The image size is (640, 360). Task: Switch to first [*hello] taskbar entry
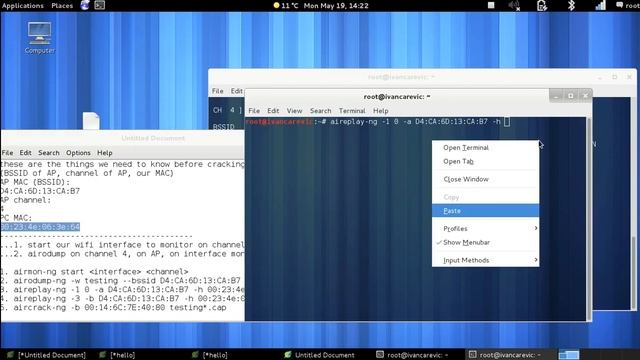pyautogui.click(x=118, y=355)
